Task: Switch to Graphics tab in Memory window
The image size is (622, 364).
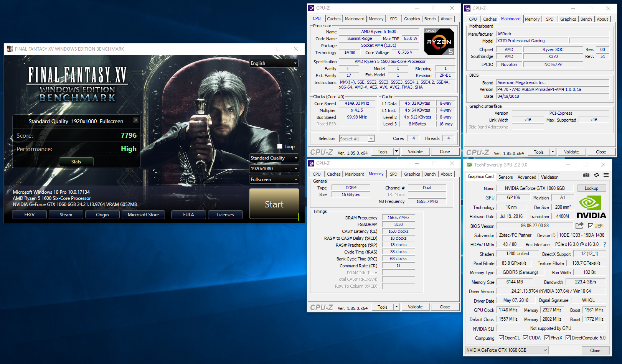Action: (x=412, y=174)
